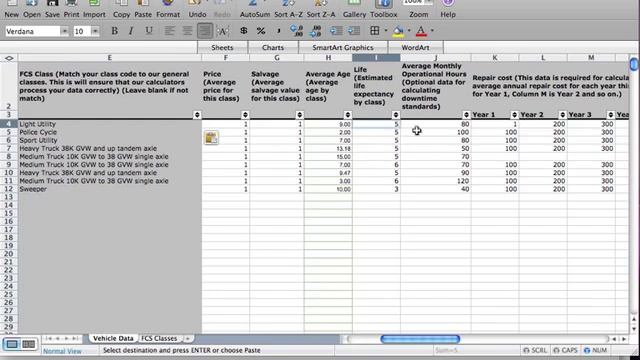The height and width of the screenshot is (360, 640).
Task: Open the font size dropdown
Action: click(95, 31)
